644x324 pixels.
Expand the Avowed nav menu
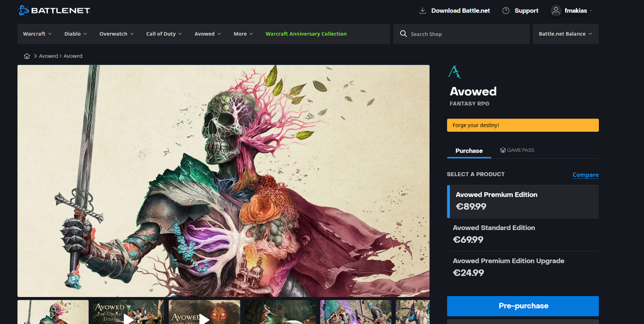(x=208, y=34)
